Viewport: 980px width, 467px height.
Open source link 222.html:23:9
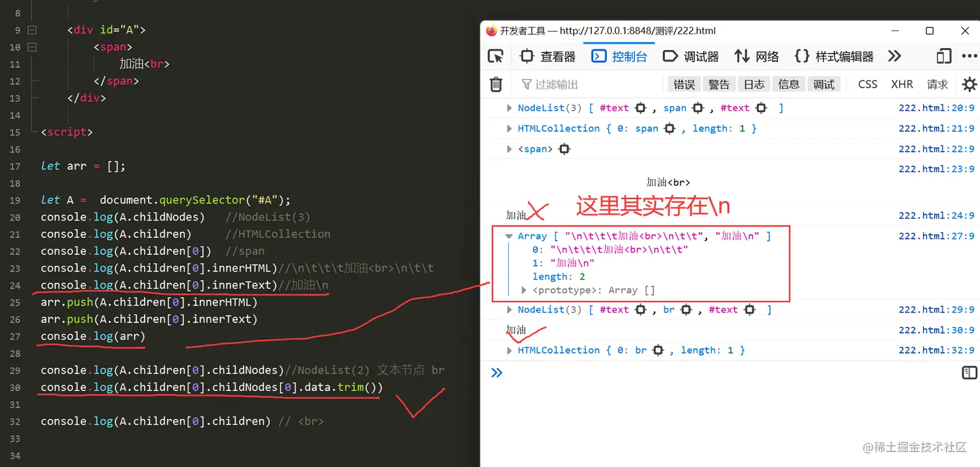point(937,169)
